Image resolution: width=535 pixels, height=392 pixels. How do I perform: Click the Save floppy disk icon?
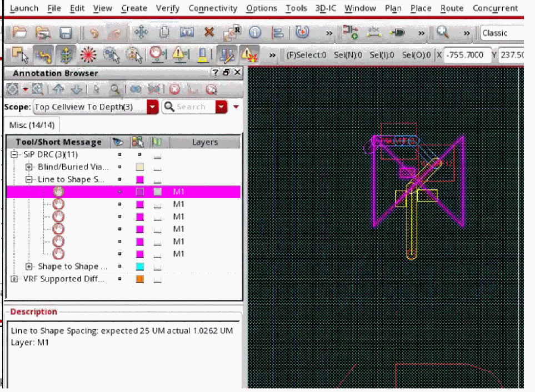66,33
